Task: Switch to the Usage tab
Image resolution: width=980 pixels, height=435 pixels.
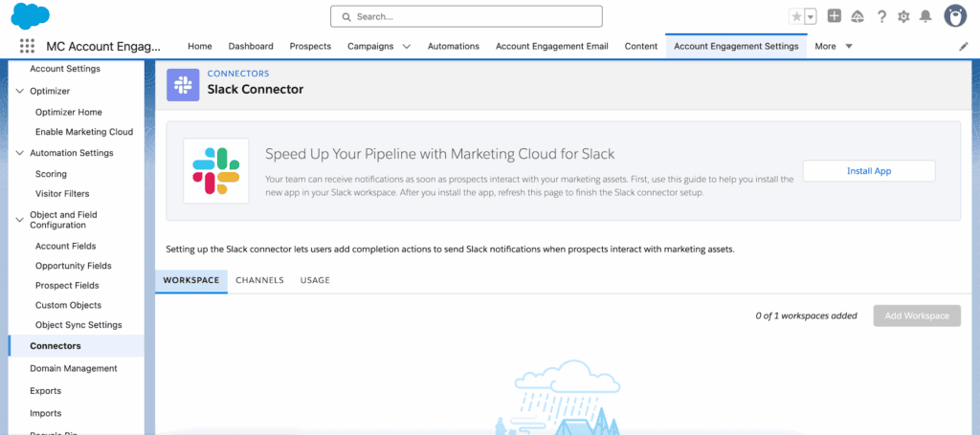Action: click(x=315, y=280)
